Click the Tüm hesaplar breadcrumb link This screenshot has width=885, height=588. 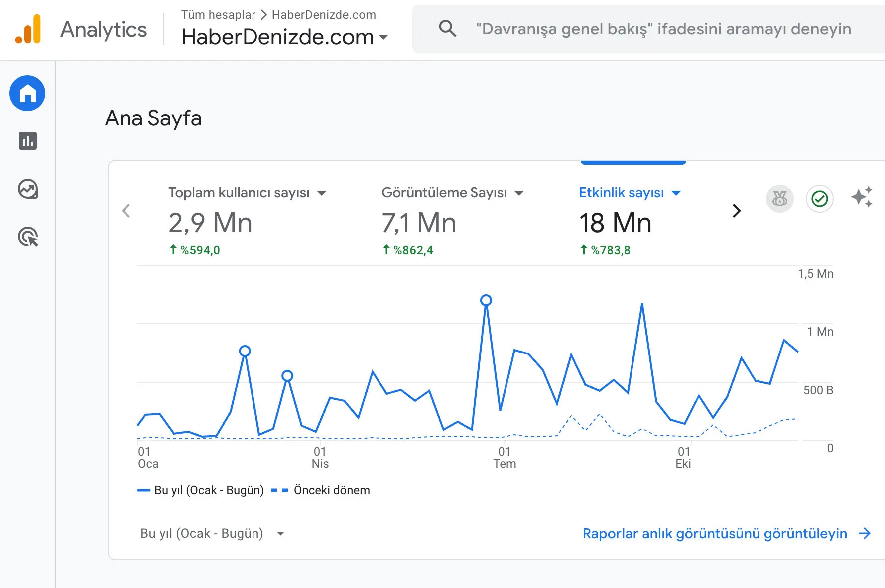click(218, 15)
